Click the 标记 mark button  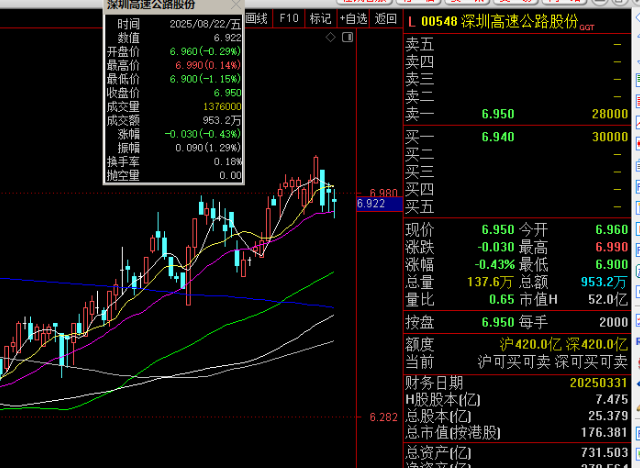(x=320, y=18)
